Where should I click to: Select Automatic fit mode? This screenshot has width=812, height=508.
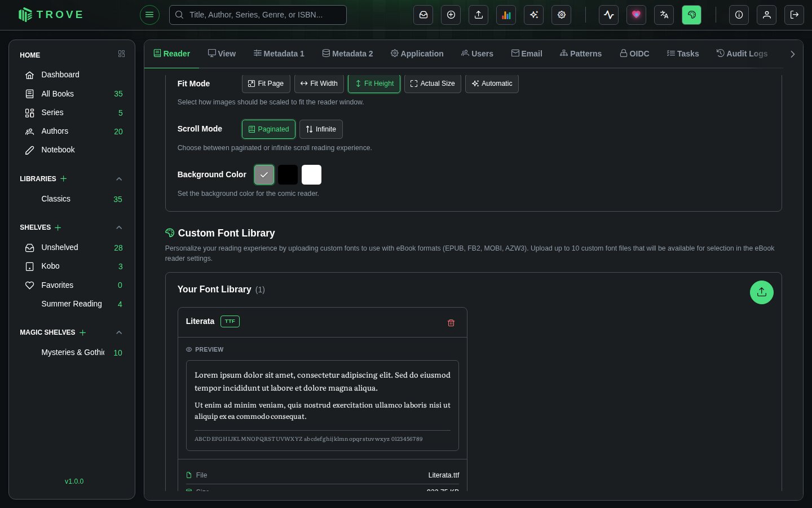pyautogui.click(x=492, y=84)
